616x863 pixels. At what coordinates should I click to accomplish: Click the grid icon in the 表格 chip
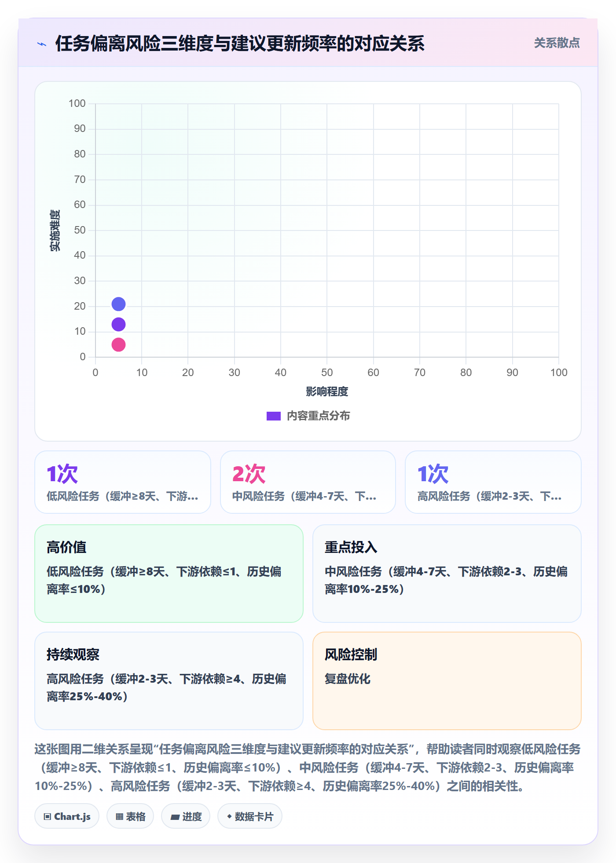(119, 817)
